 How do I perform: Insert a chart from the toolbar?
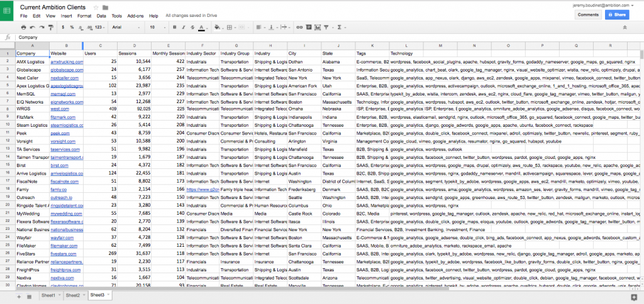tap(318, 28)
